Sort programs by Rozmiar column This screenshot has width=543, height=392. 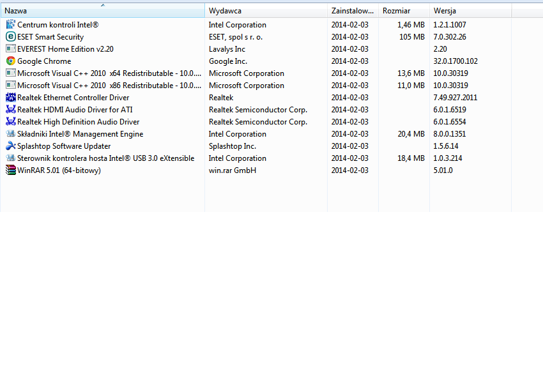pos(404,11)
